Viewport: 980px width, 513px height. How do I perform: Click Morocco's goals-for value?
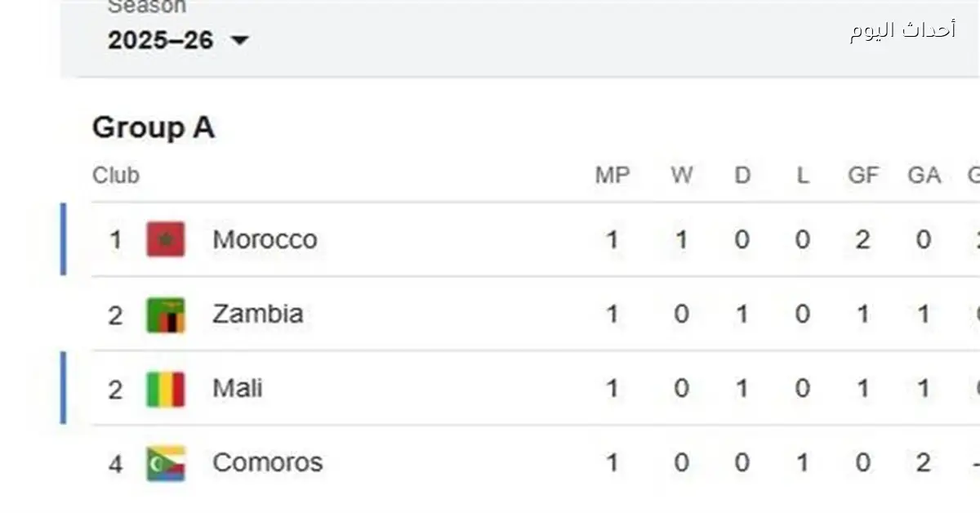coord(863,239)
